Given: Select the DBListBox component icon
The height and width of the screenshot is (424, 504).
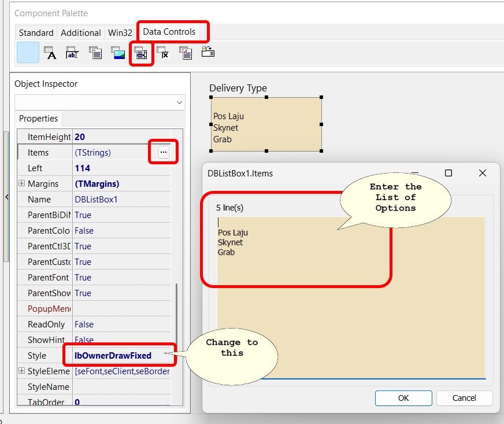Looking at the screenshot, I should 141,54.
